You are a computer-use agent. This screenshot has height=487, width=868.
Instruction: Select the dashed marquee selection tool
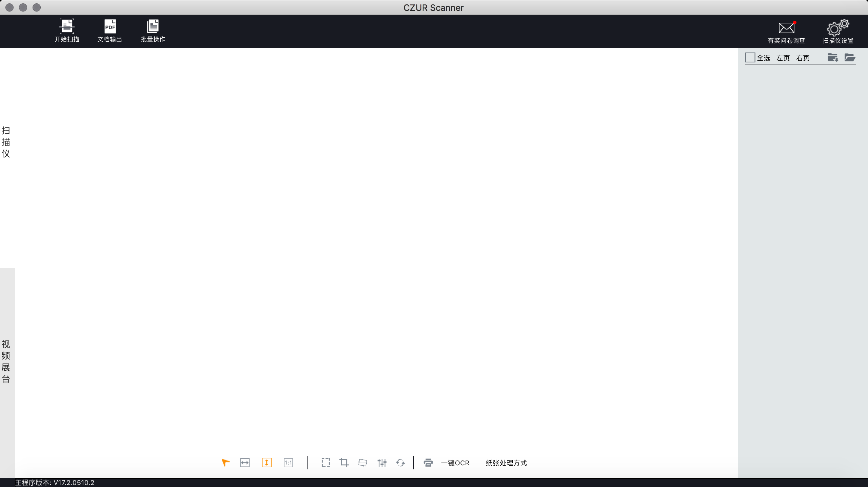coord(325,463)
